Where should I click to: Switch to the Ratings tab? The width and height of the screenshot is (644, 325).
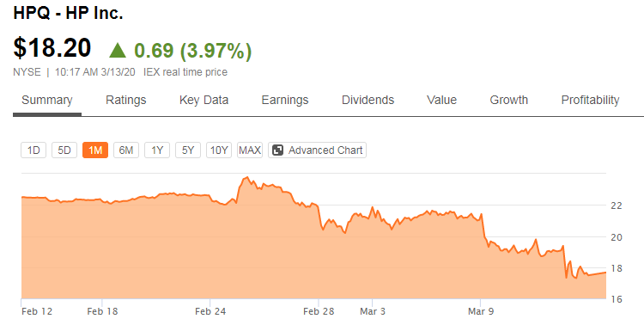click(125, 100)
